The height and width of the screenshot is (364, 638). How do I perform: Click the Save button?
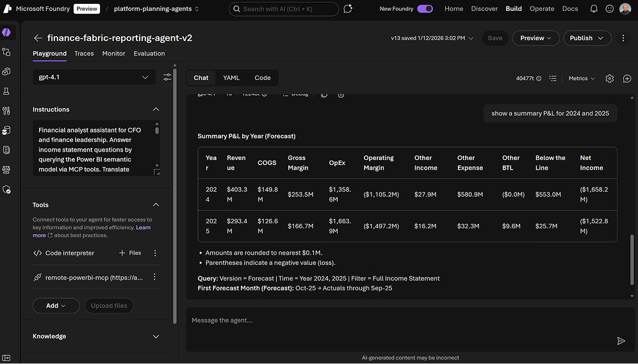[495, 38]
